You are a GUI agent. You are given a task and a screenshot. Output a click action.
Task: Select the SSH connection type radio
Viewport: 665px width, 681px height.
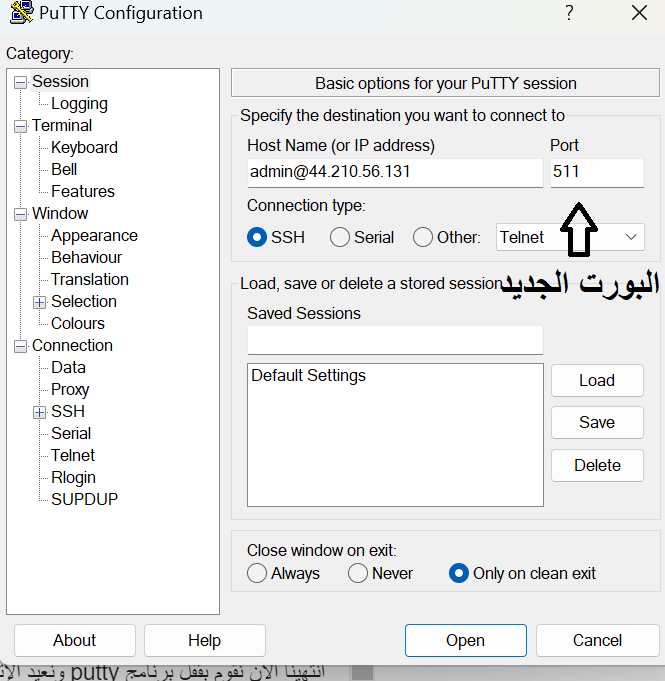tap(257, 238)
